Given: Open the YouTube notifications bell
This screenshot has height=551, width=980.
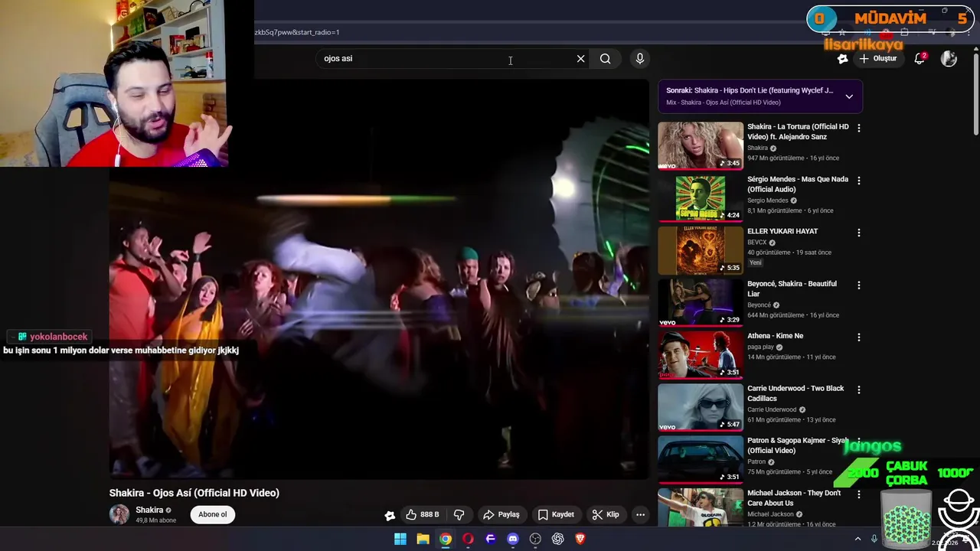Looking at the screenshot, I should (920, 58).
